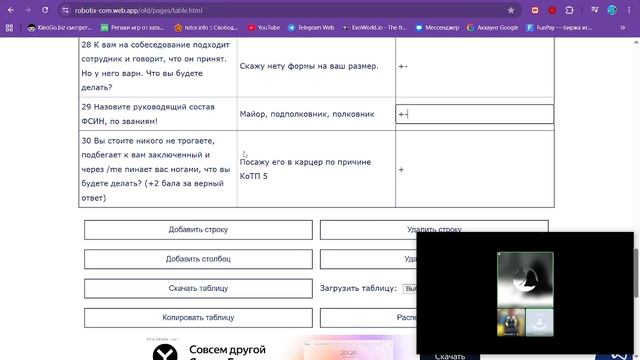Open the Chrome three-dot menu
640x360 pixels.
[629, 10]
